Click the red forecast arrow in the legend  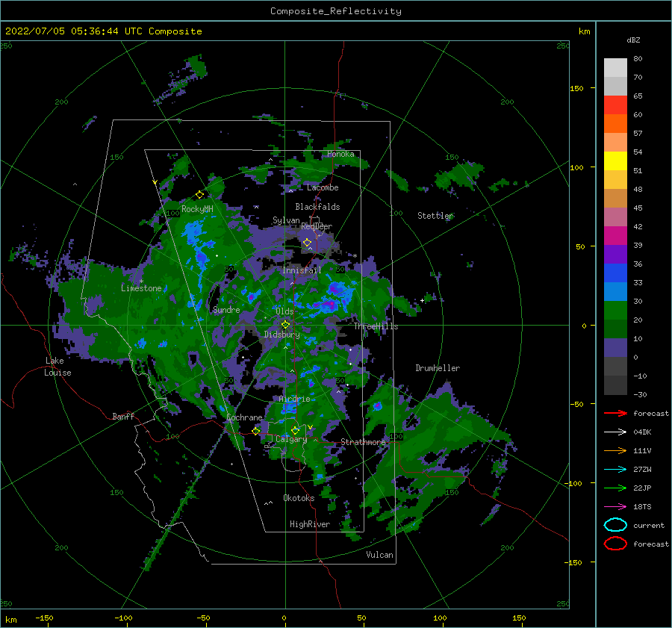point(615,413)
